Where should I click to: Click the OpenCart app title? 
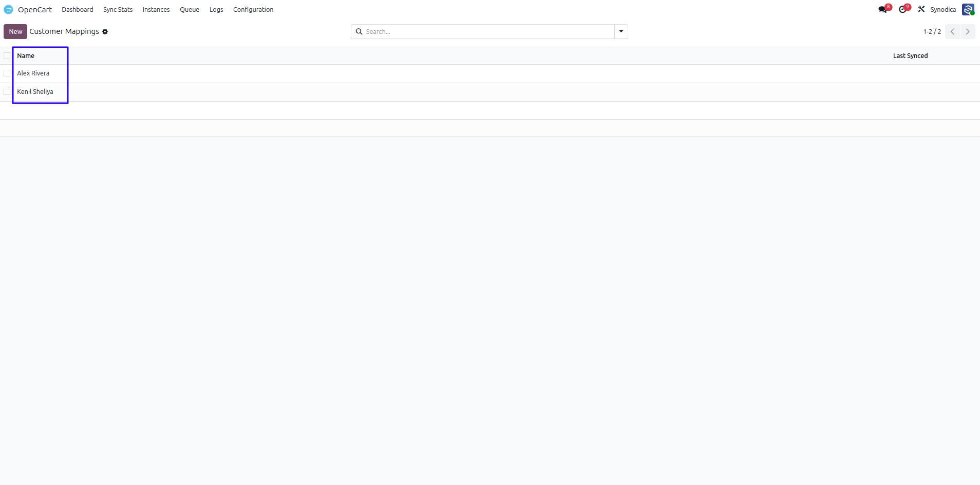[x=35, y=10]
